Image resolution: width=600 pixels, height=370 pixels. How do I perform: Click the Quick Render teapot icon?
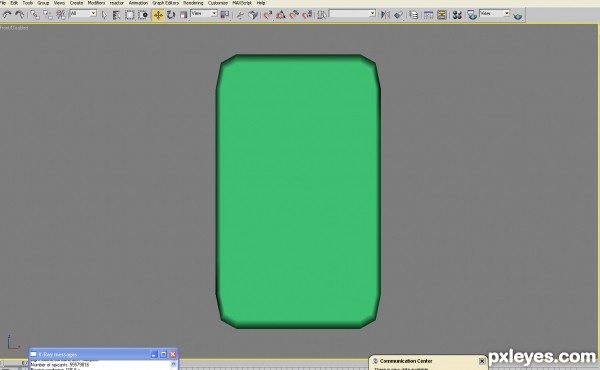(x=518, y=16)
